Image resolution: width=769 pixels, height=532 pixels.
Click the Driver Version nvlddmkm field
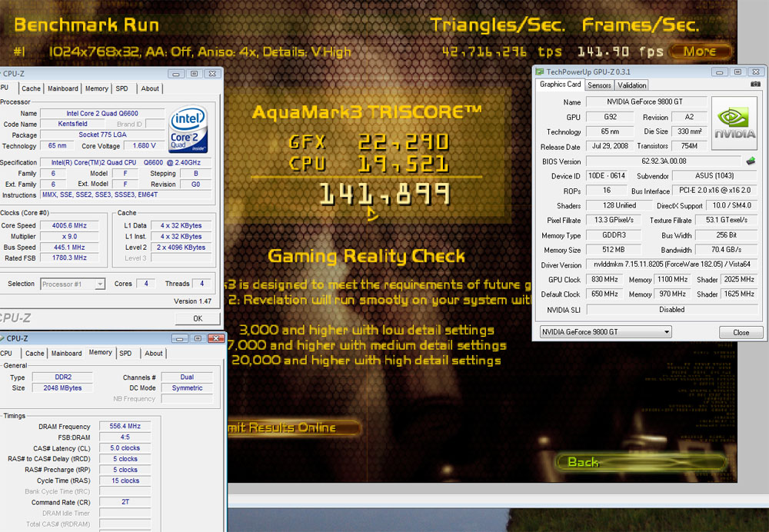click(x=672, y=264)
